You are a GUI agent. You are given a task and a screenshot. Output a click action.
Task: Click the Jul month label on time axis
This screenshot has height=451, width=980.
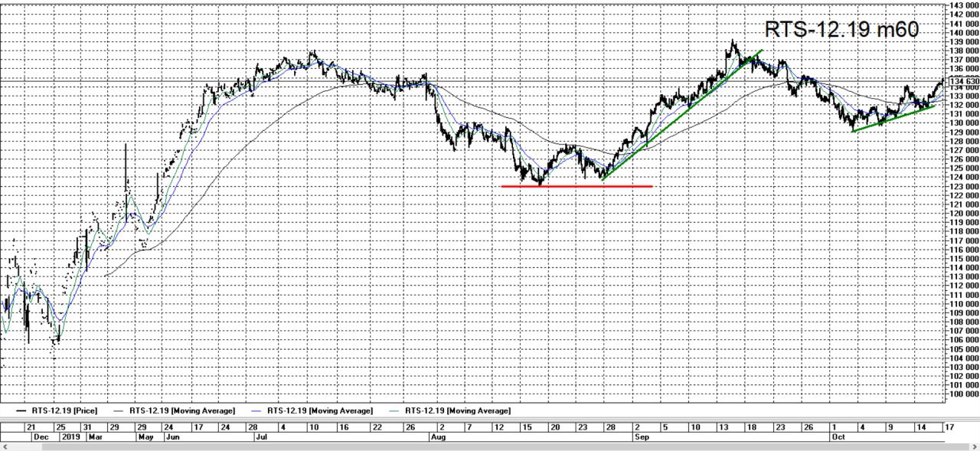coord(261,437)
